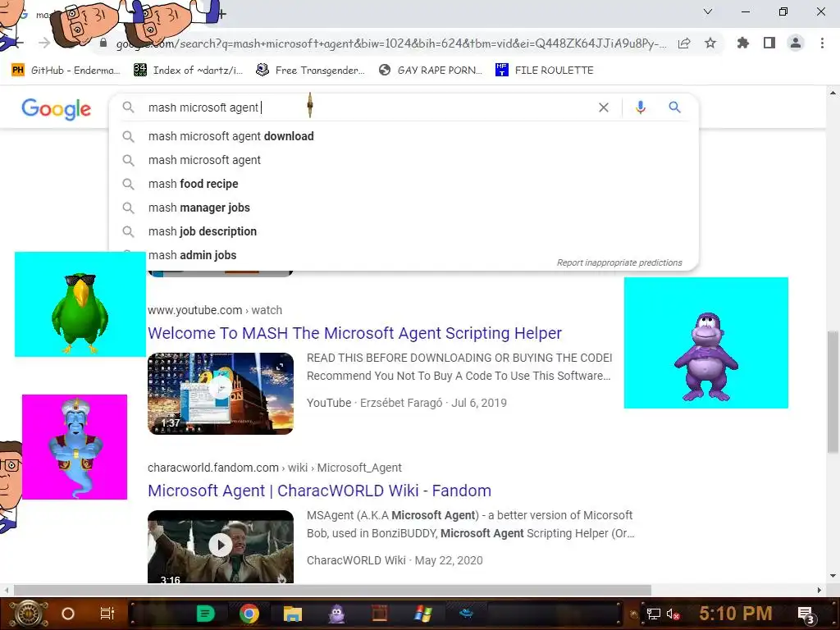This screenshot has height=630, width=840.
Task: Play the 3:16 video thumbnail
Action: [221, 546]
